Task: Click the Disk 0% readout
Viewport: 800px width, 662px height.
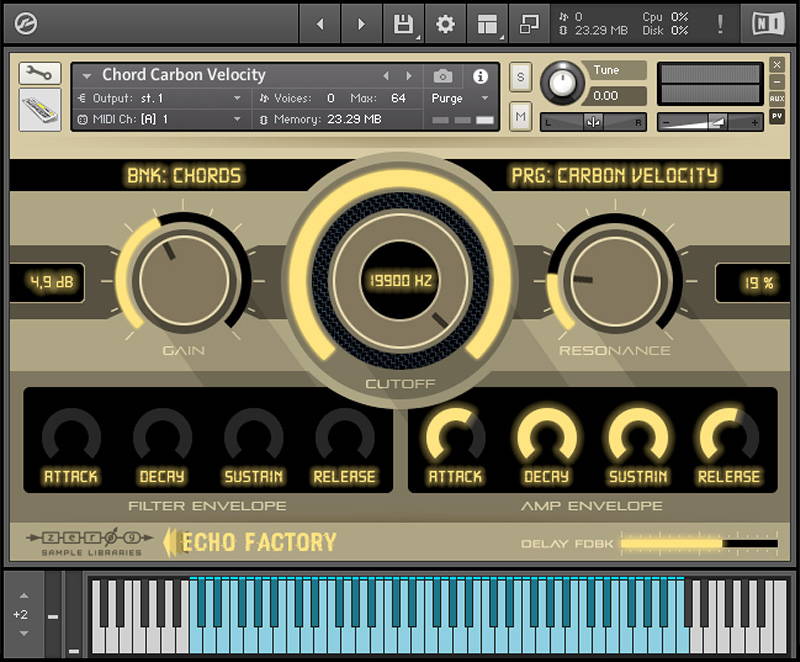Action: tap(665, 31)
